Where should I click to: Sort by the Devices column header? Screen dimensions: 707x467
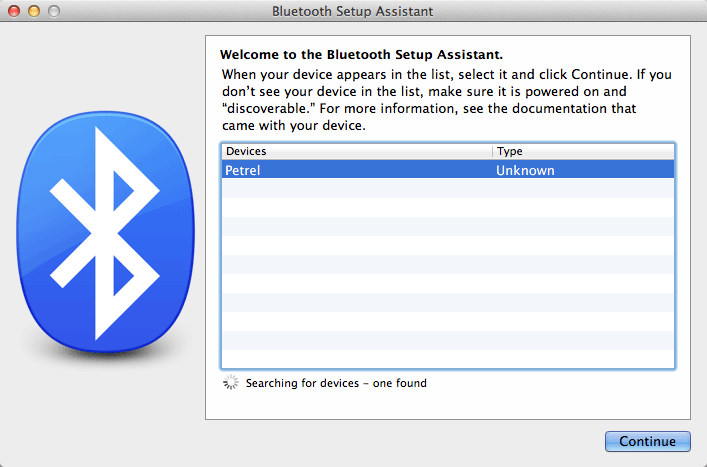click(357, 151)
